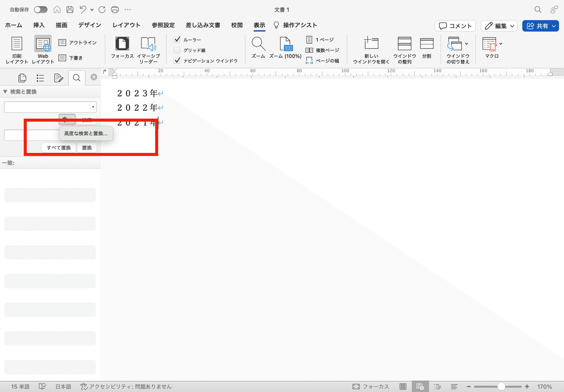The width and height of the screenshot is (564, 392).
Task: Open the gear options dropdown in search pane
Action: pos(67,120)
